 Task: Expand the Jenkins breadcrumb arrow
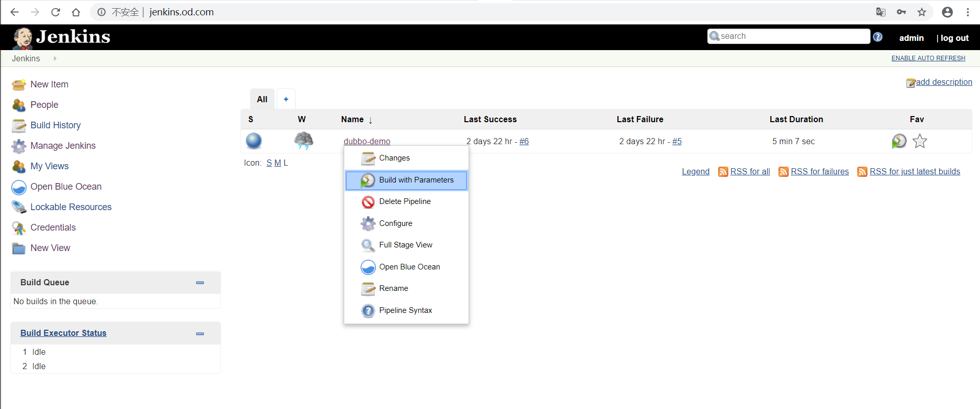[55, 58]
